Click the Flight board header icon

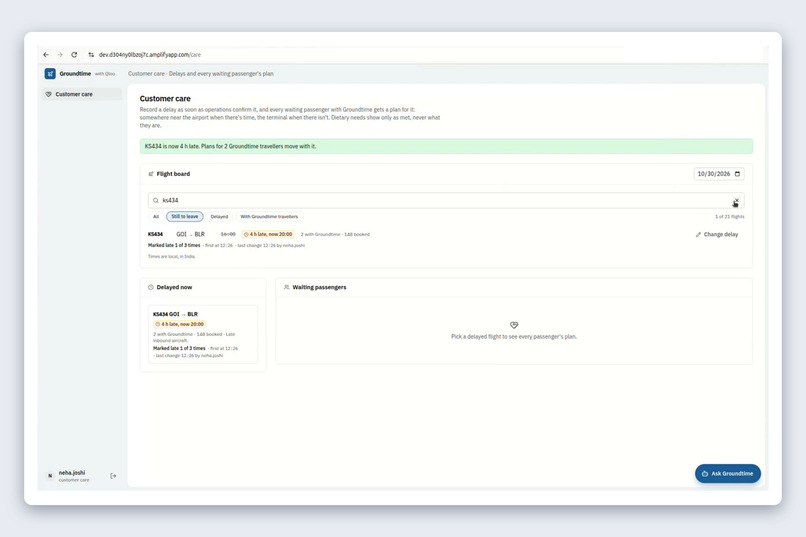(x=151, y=174)
